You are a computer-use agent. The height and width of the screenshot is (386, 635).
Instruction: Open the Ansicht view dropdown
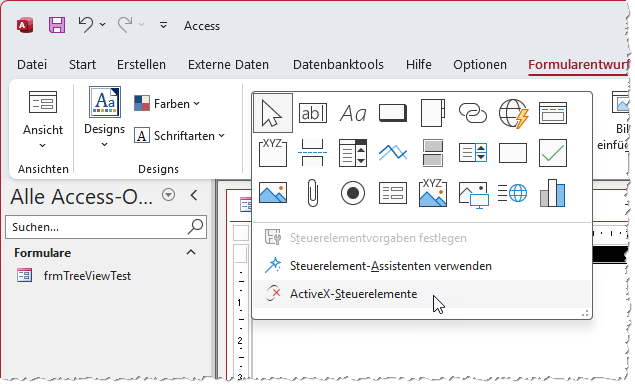43,119
